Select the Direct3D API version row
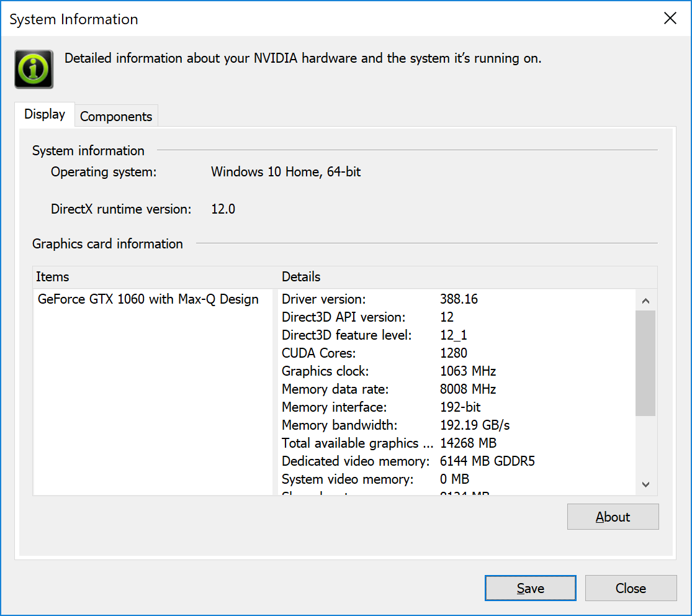This screenshot has height=616, width=692. coord(457,317)
